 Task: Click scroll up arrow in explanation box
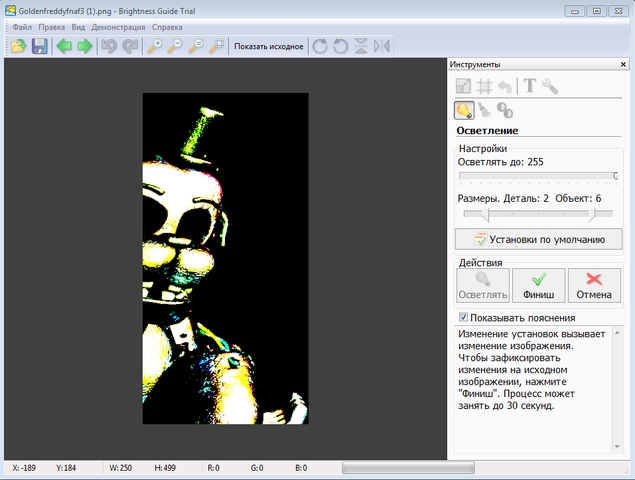tap(617, 333)
